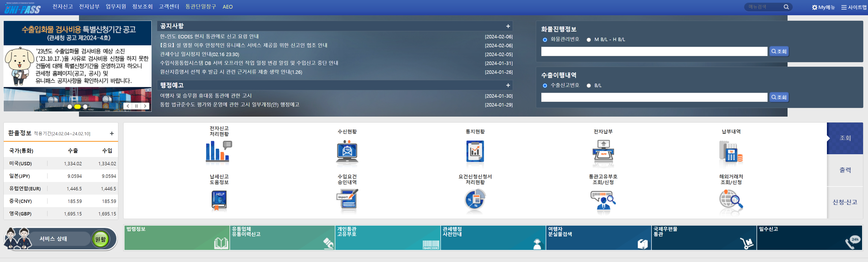Open the 통지현황 clipboard icon

[475, 151]
